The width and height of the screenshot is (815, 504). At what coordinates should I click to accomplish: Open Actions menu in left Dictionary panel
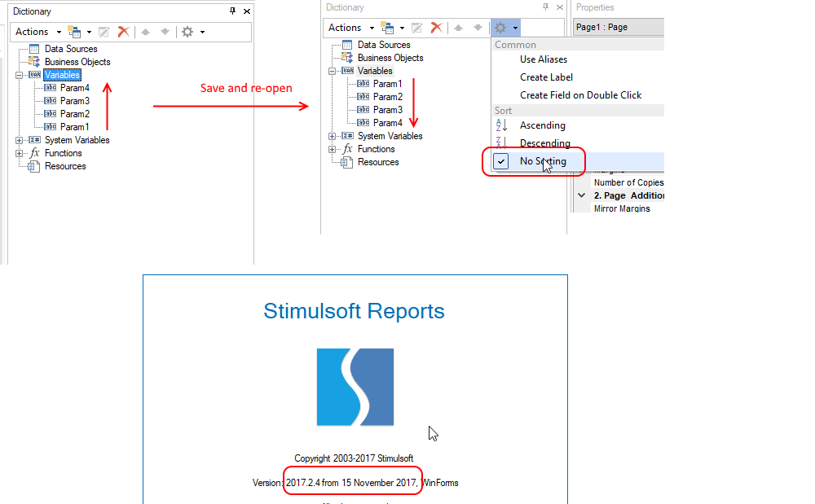[x=38, y=32]
